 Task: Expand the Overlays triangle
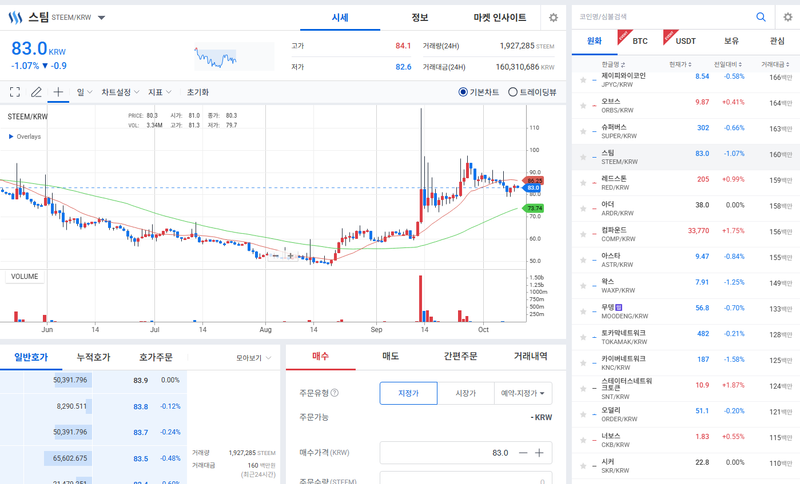point(11,137)
